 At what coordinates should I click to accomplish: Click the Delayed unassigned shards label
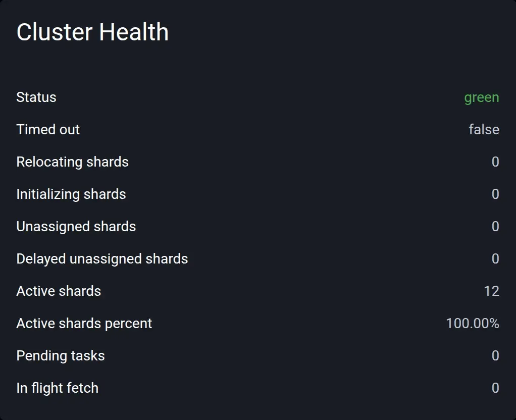(102, 259)
